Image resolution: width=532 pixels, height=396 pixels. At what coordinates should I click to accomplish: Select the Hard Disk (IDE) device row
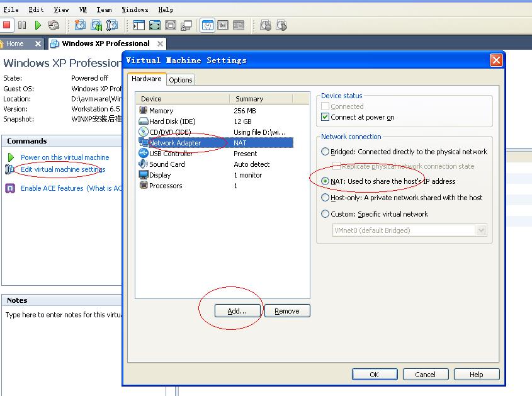click(x=216, y=122)
